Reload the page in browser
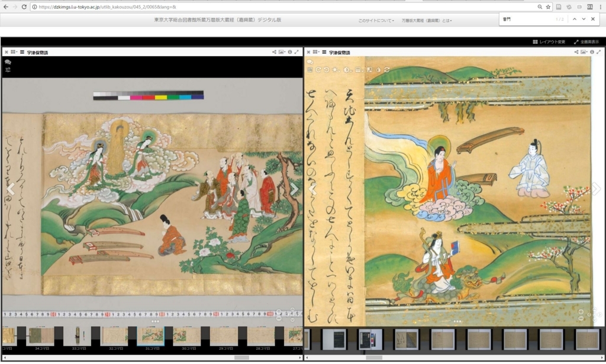The width and height of the screenshot is (606, 364). click(x=24, y=7)
